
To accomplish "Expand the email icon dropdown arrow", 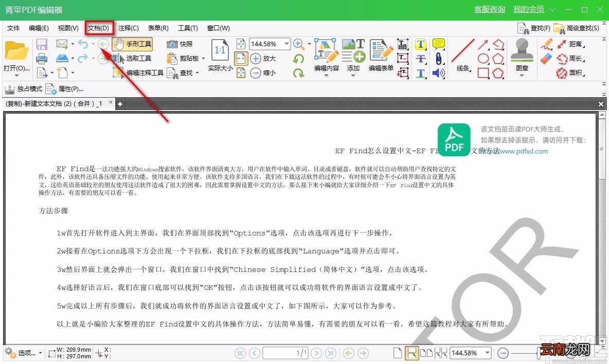I will coord(73,44).
